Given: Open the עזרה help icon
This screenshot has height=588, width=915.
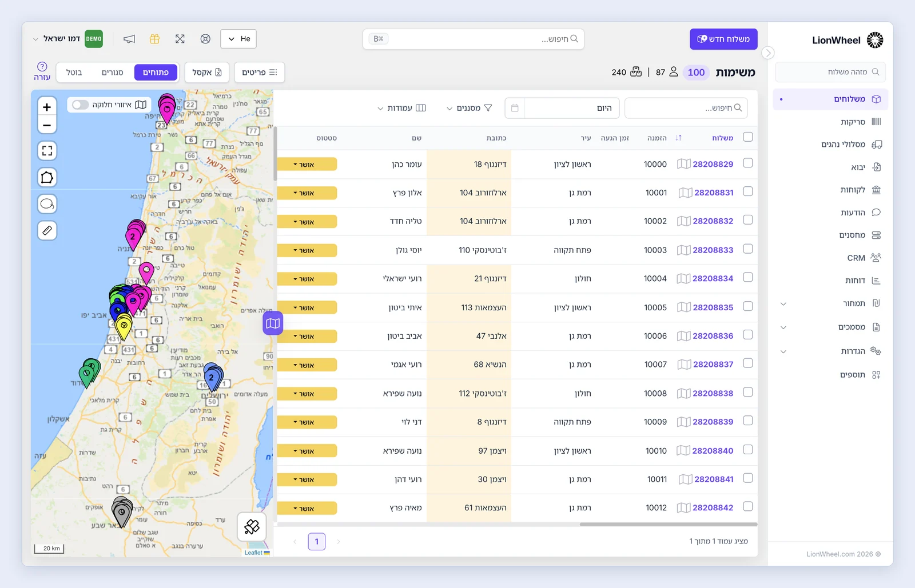Looking at the screenshot, I should [42, 72].
